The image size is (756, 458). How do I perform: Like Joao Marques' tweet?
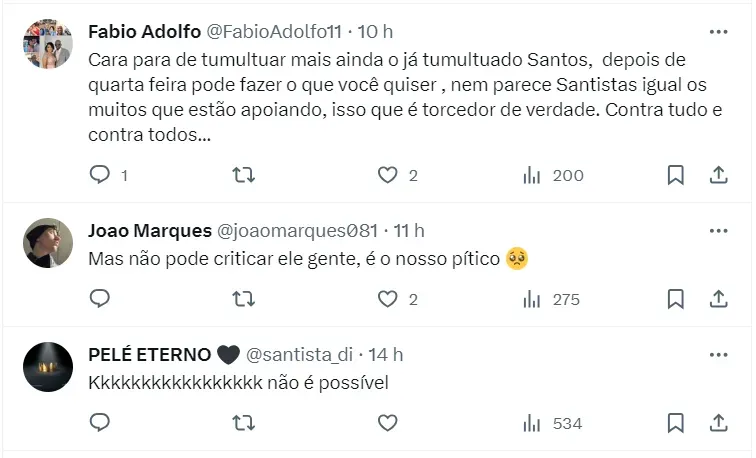pyautogui.click(x=388, y=299)
